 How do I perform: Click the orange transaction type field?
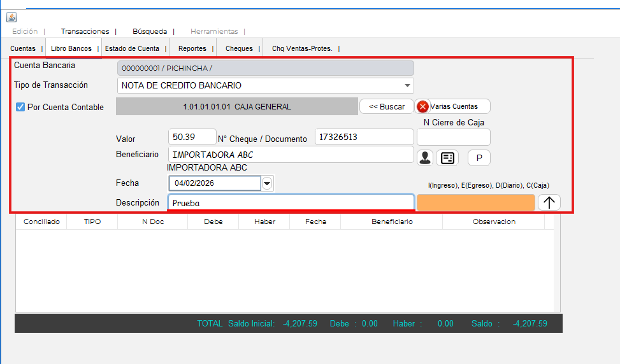[475, 202]
